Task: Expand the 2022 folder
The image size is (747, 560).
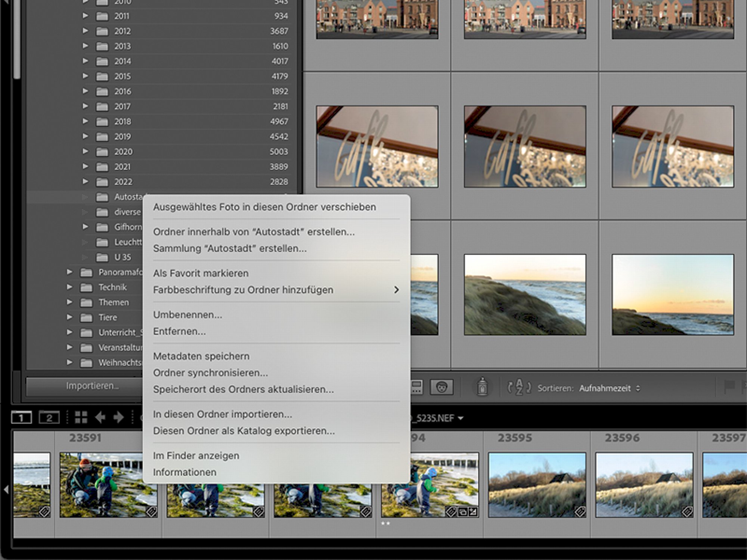Action: [x=86, y=181]
